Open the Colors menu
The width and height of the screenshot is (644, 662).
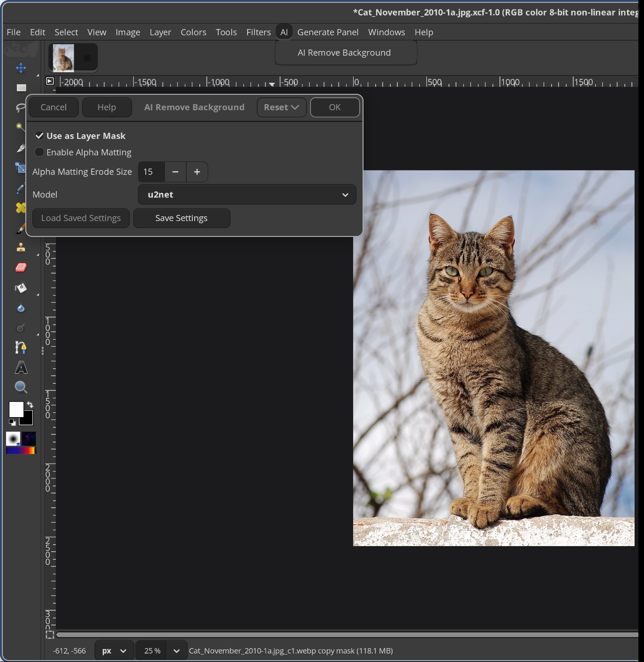pyautogui.click(x=193, y=32)
